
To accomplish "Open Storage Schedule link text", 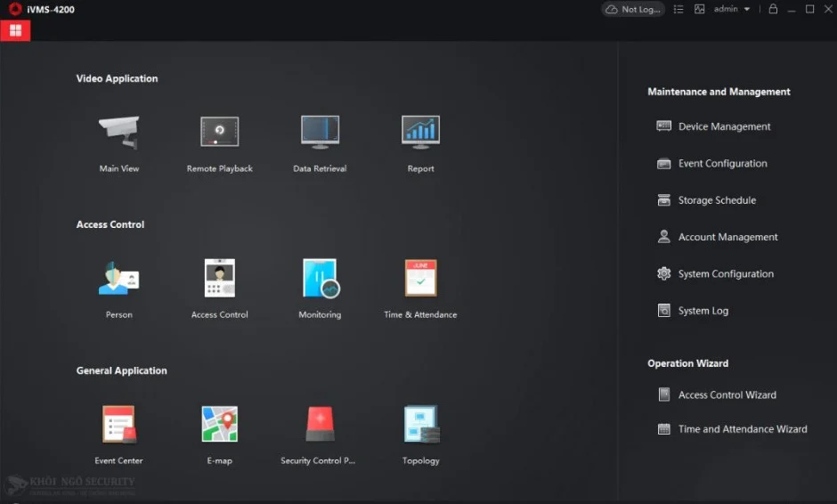I will [717, 200].
